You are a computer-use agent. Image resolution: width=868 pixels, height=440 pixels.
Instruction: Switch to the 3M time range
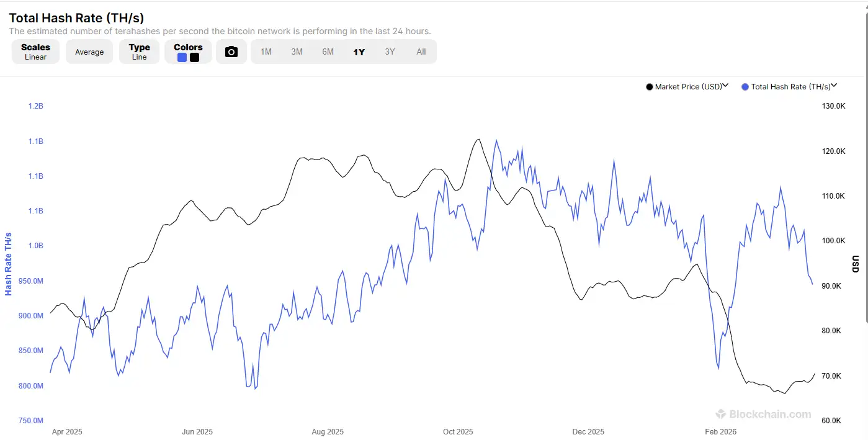[x=297, y=52]
